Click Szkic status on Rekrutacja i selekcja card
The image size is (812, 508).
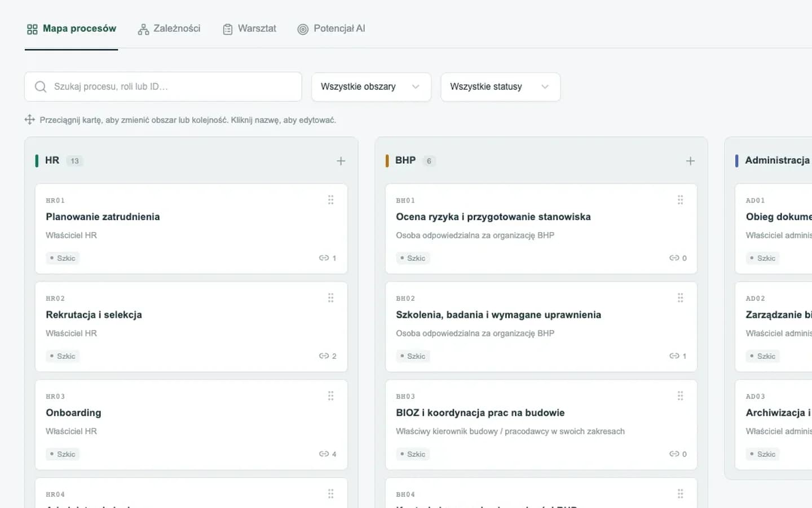(63, 356)
